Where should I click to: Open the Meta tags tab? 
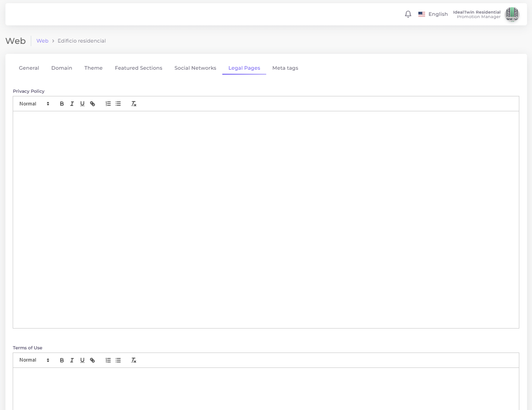click(285, 68)
